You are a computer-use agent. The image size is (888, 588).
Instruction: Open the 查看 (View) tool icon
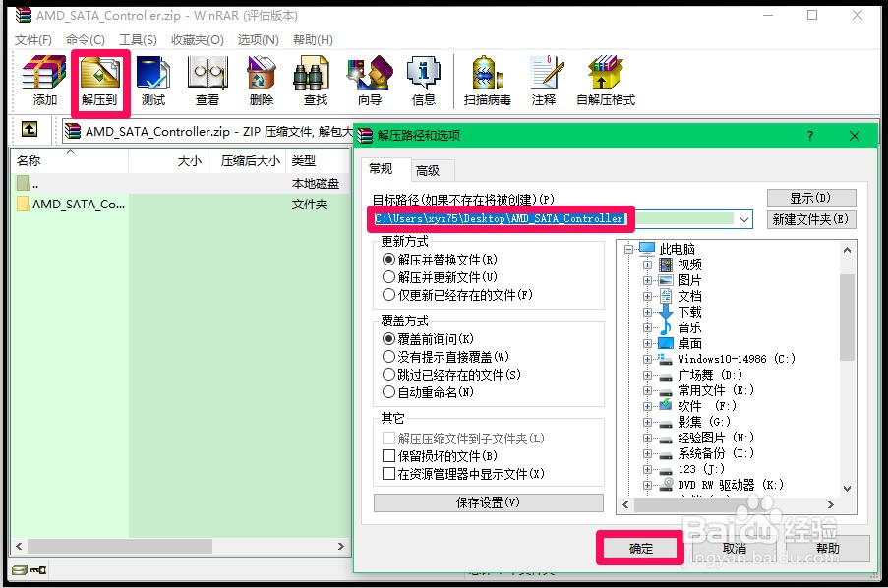click(x=207, y=79)
